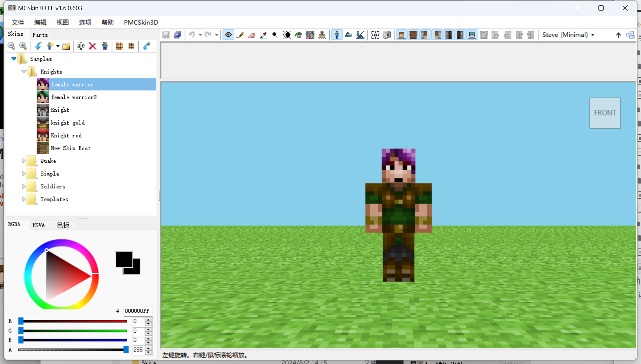641x364 pixels.
Task: Take a screenshot with camera icon
Action: 387,35
